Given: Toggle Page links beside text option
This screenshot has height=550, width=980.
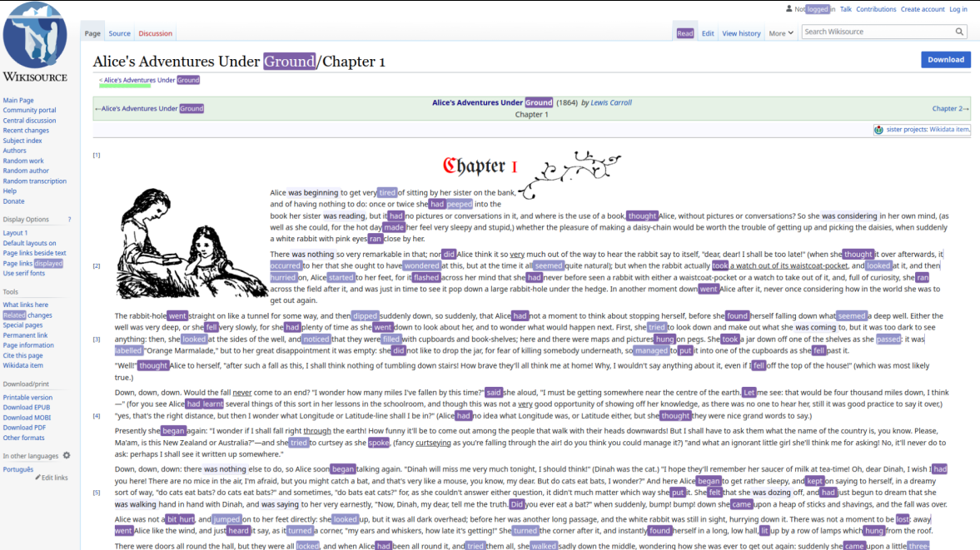Looking at the screenshot, I should pos(34,253).
